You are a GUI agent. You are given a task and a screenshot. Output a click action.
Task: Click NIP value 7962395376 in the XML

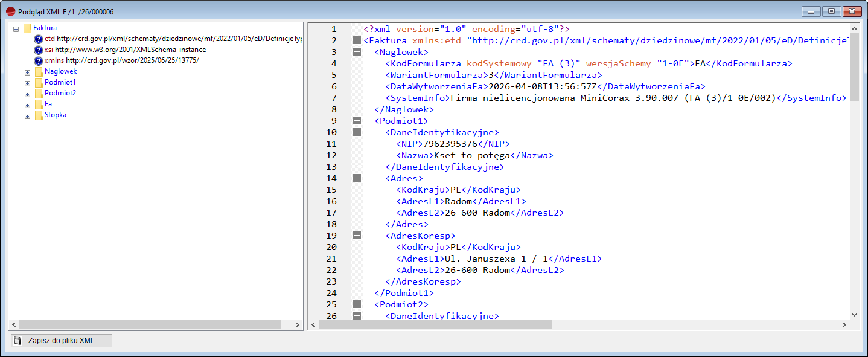tap(450, 144)
